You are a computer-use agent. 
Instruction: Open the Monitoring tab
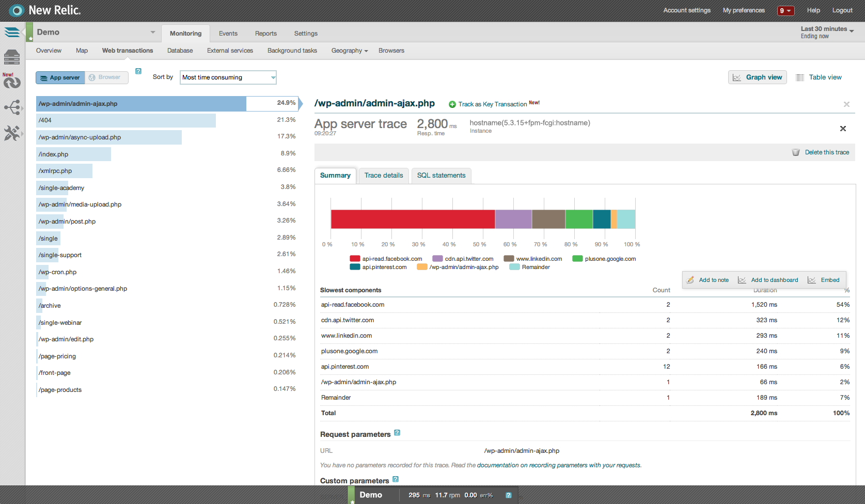(x=186, y=34)
